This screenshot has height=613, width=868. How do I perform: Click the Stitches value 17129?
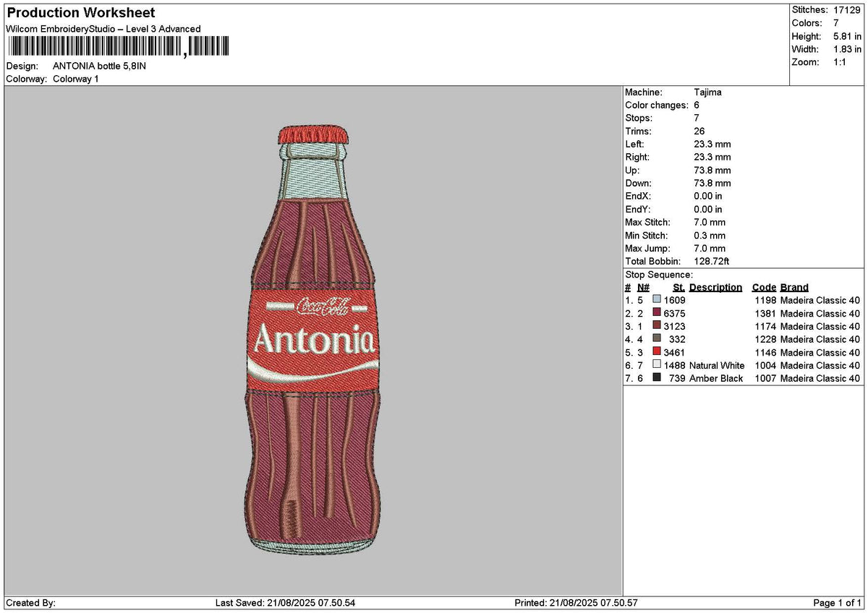[848, 10]
